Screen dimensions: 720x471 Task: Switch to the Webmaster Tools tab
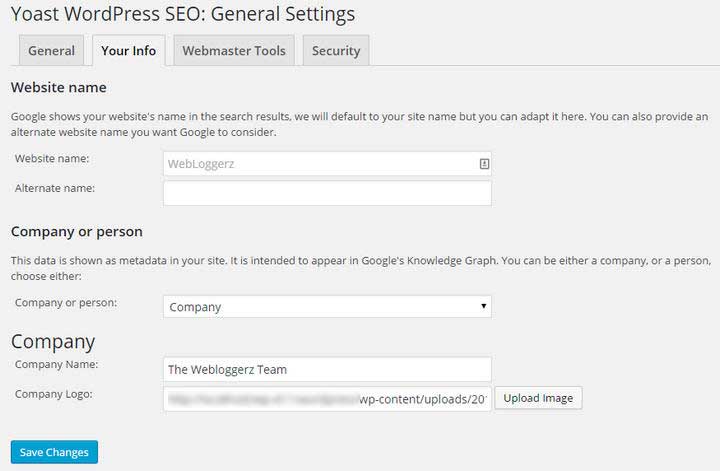[x=234, y=51]
